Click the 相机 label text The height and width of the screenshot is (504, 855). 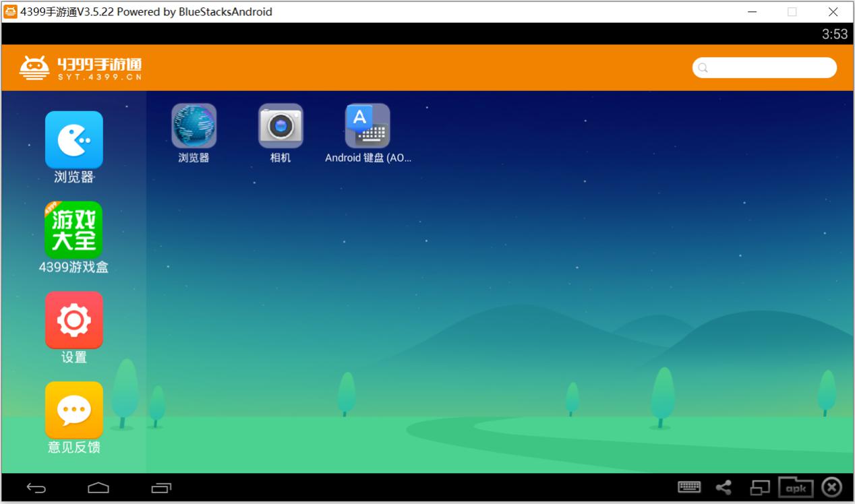tap(281, 158)
